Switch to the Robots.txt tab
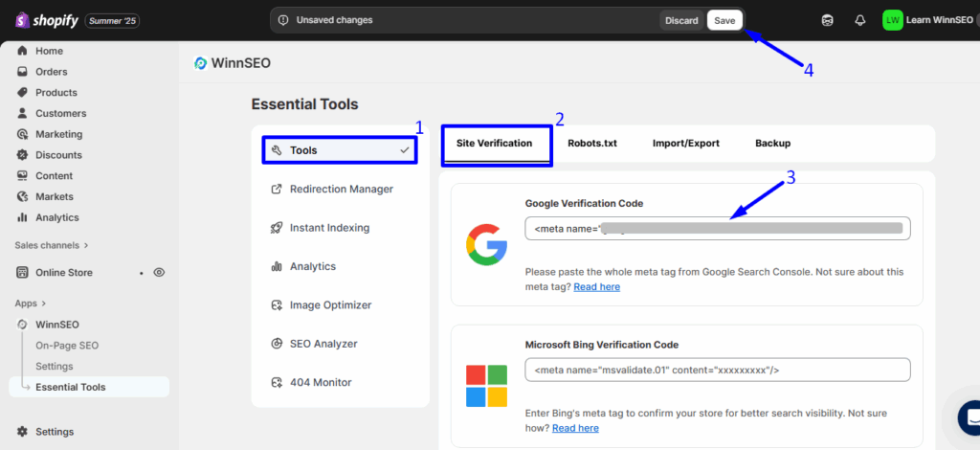This screenshot has width=980, height=450. 591,143
